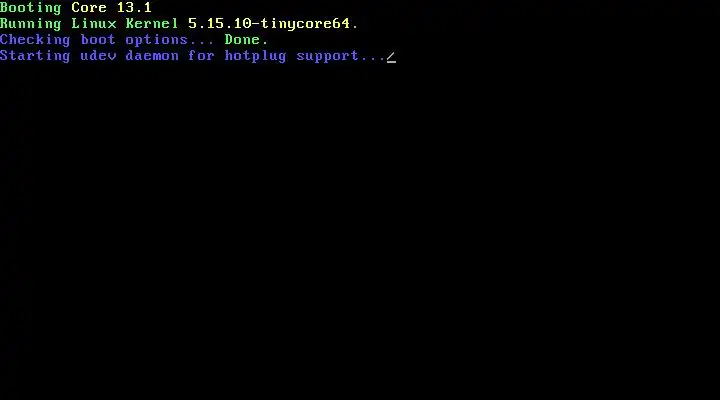The width and height of the screenshot is (720, 400).
Task: Click kernel version "5.15.10-tinycore64"
Action: (269, 23)
